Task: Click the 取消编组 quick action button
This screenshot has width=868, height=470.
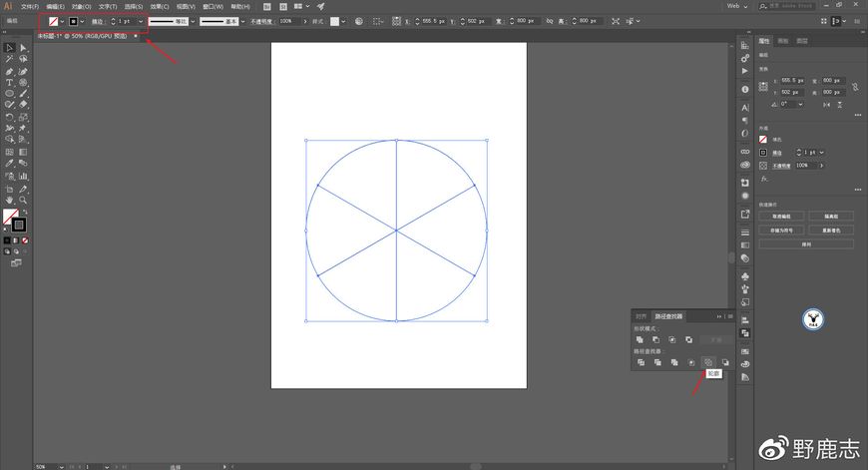Action: (781, 217)
